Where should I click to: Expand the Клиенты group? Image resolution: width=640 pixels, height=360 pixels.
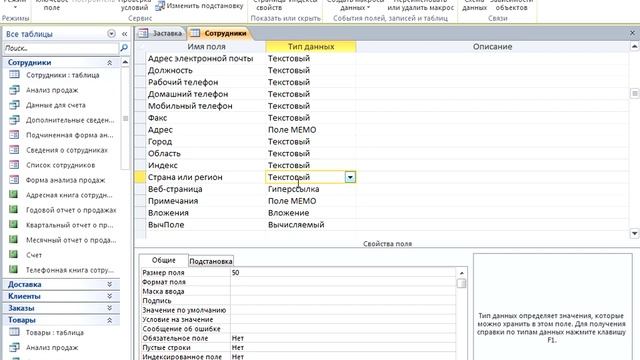pyautogui.click(x=109, y=296)
